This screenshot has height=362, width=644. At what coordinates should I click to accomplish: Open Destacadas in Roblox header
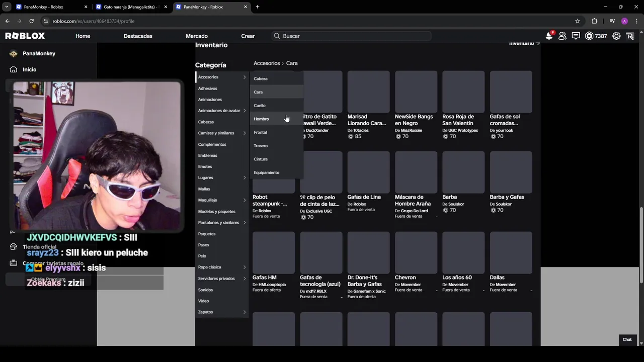click(x=138, y=36)
